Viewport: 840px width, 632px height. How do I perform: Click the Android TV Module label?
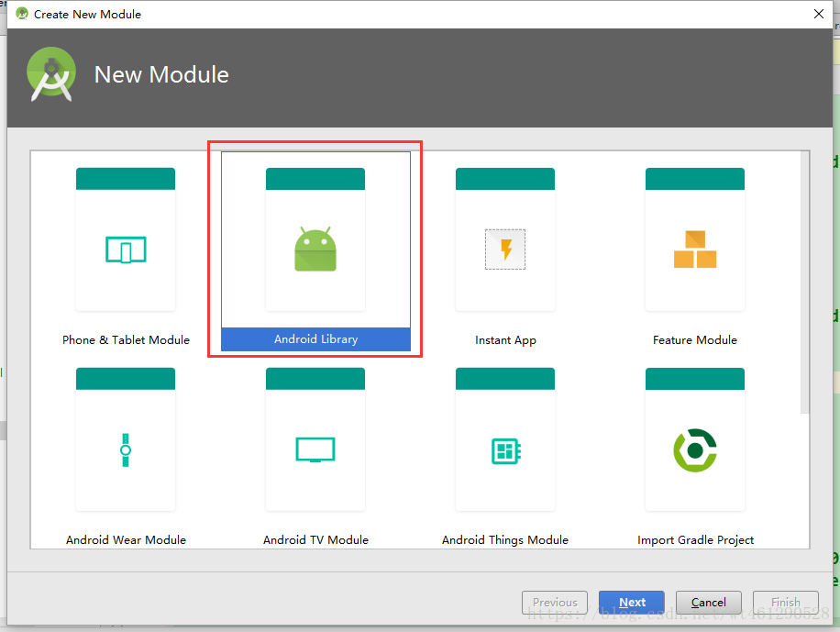pos(316,539)
